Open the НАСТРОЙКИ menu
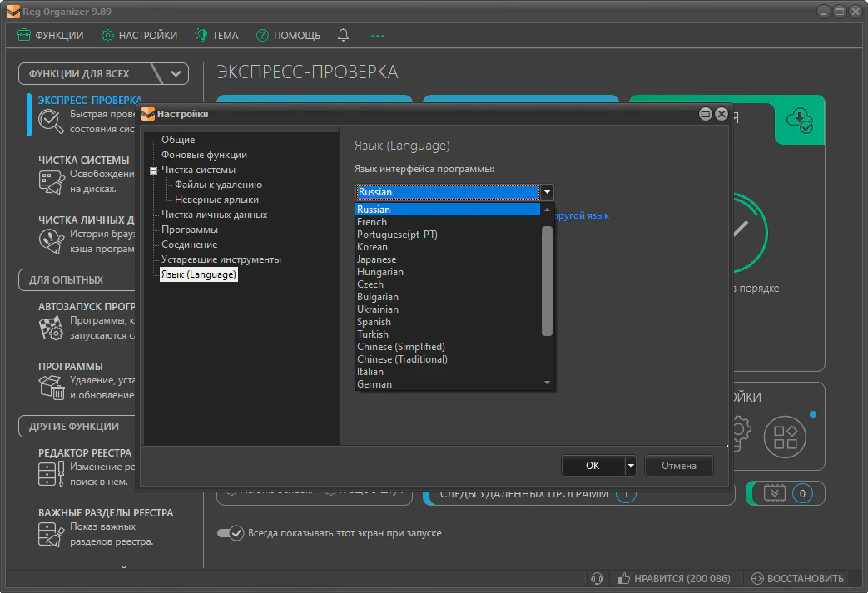Screen dimensions: 868x593 click(139, 36)
